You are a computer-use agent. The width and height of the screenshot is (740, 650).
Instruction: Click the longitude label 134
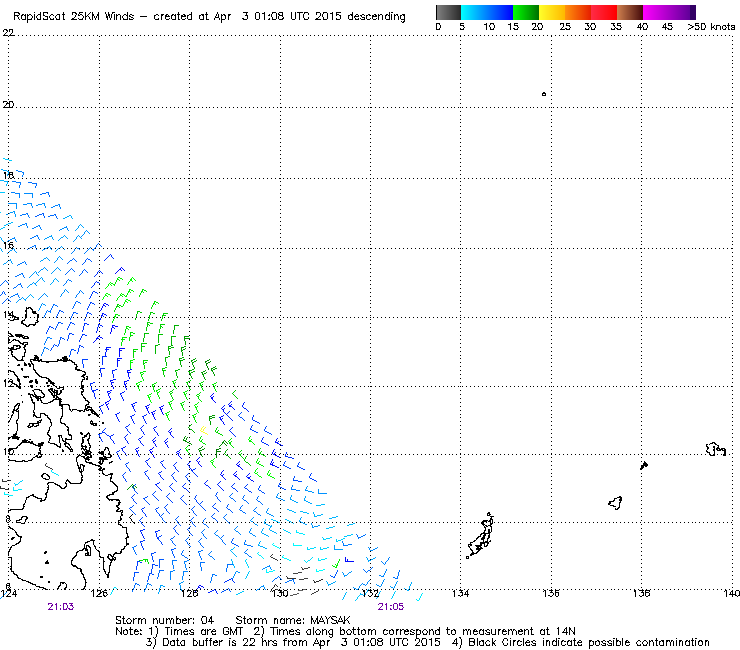pyautogui.click(x=460, y=593)
